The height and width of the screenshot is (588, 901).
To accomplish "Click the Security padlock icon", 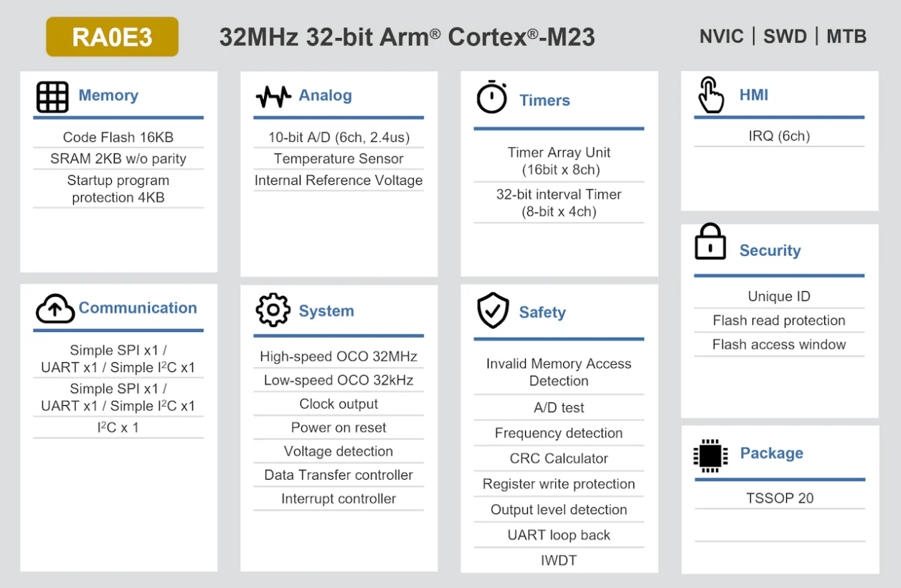I will pos(710,242).
